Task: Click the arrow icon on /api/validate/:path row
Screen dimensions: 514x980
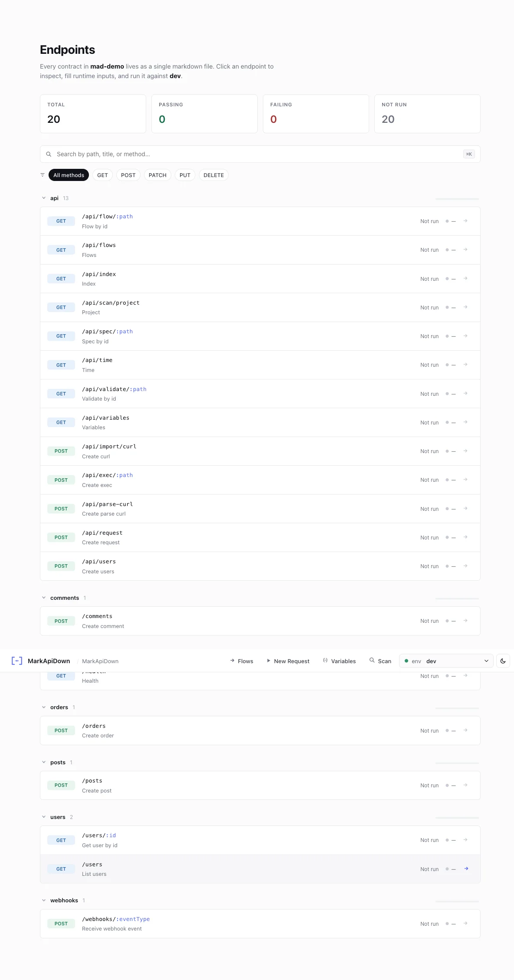Action: (465, 393)
